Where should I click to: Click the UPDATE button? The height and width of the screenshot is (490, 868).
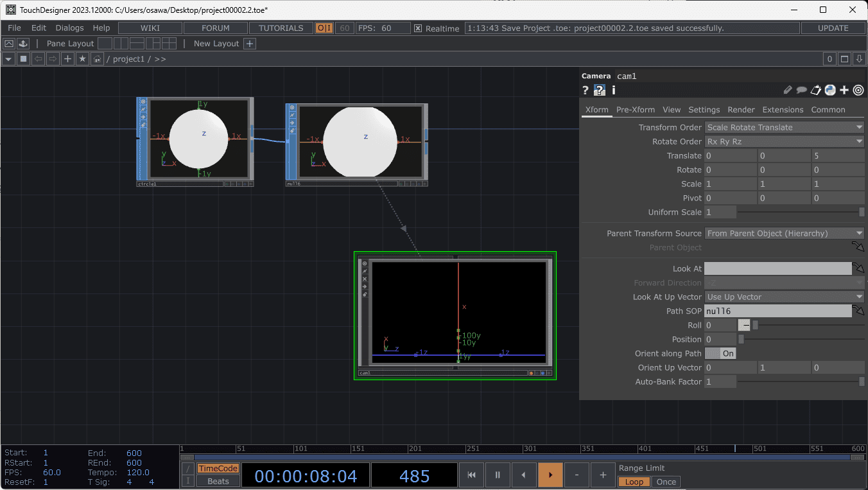coord(833,28)
